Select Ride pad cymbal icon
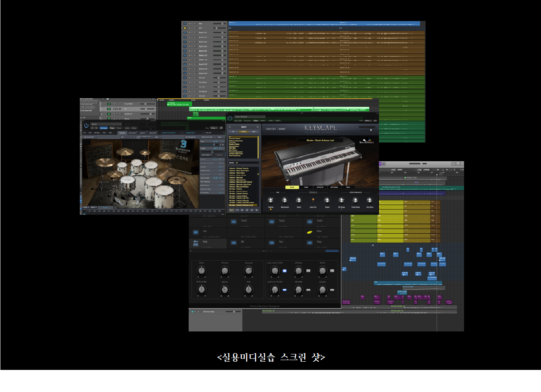 [x=310, y=232]
